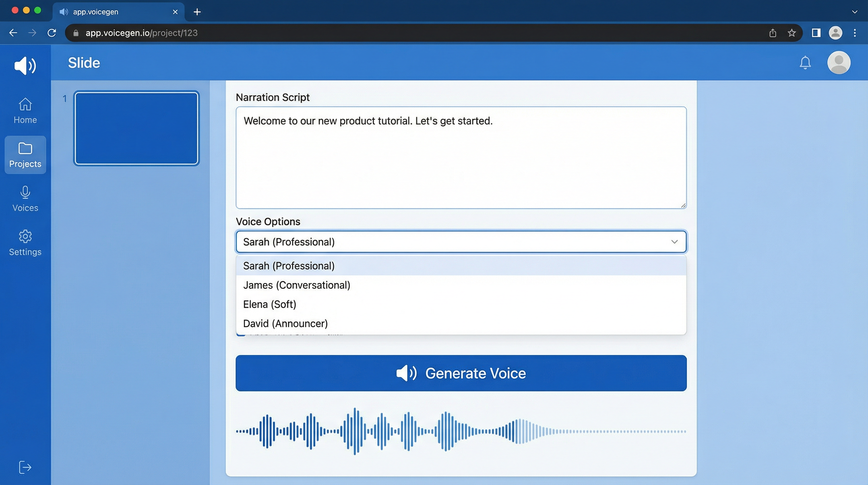Viewport: 868px width, 485px height.
Task: Reload the page with refresh button
Action: point(51,33)
